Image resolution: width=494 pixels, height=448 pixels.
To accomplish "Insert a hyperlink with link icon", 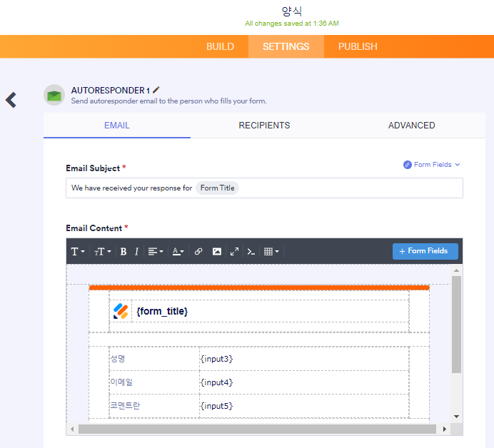I will click(x=198, y=252).
